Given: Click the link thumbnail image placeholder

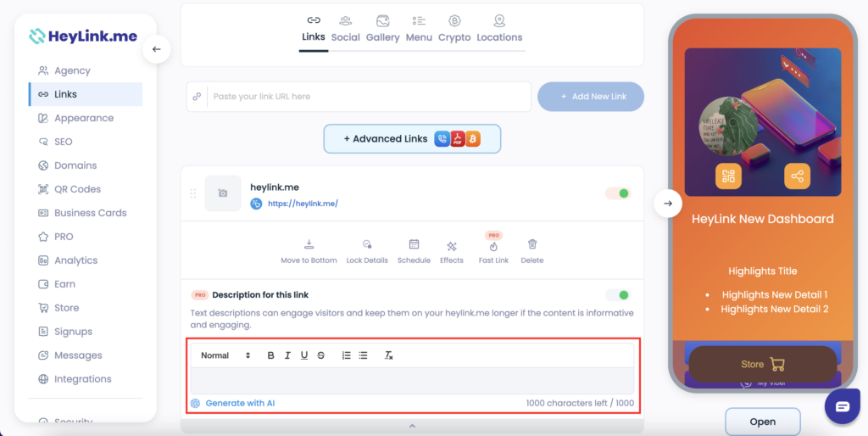Looking at the screenshot, I should [223, 193].
